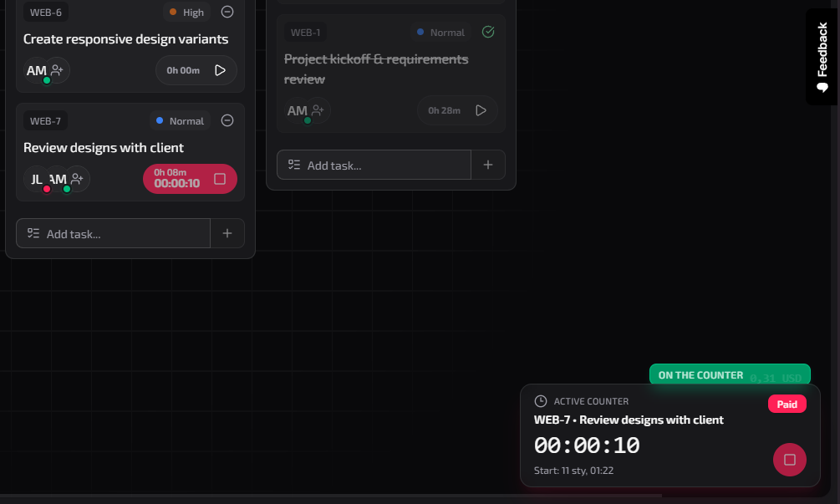The height and width of the screenshot is (504, 840).
Task: Click the Add task field below the WEB-1 card
Action: (x=374, y=165)
